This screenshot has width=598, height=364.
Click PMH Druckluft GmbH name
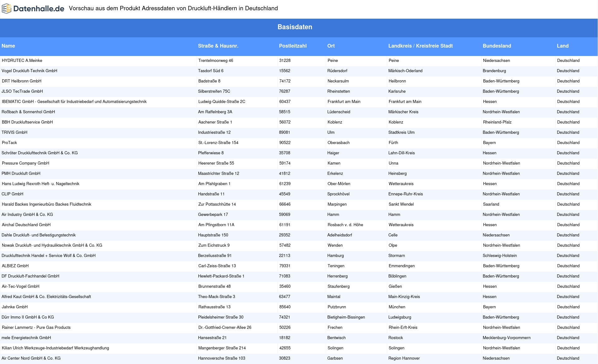21,174
